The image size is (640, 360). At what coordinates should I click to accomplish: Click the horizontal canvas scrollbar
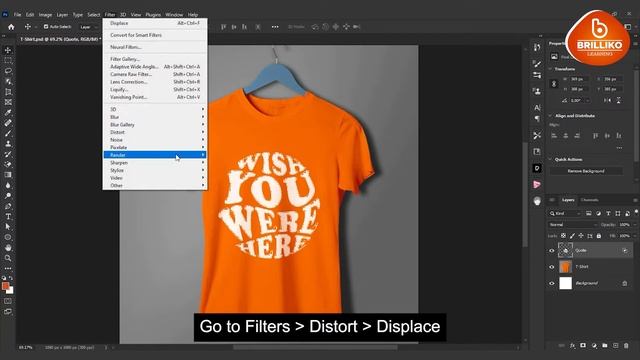(315, 348)
